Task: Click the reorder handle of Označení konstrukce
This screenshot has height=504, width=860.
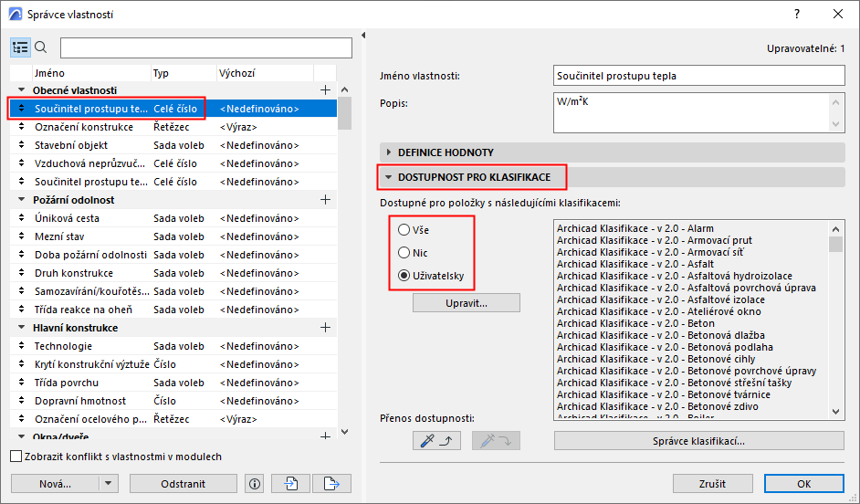Action: [21, 127]
